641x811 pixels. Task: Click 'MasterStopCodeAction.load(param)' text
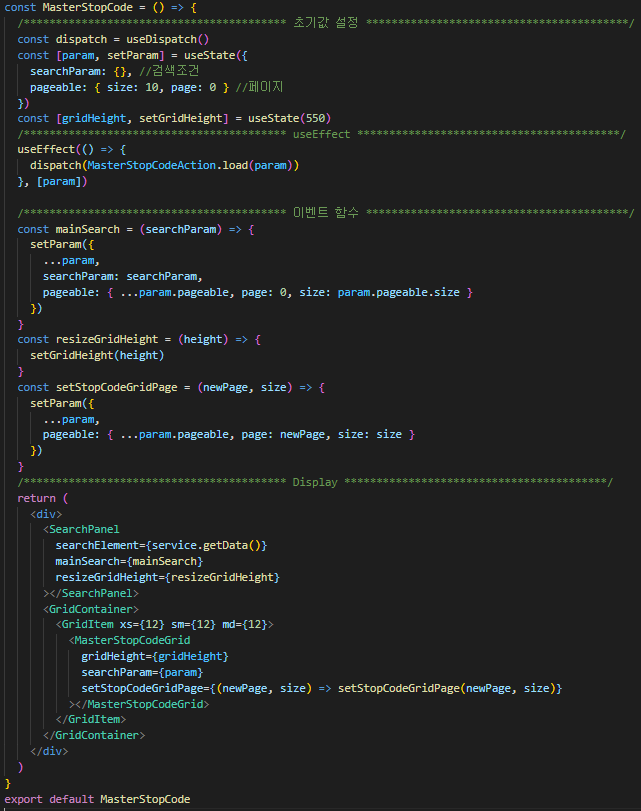(x=190, y=166)
